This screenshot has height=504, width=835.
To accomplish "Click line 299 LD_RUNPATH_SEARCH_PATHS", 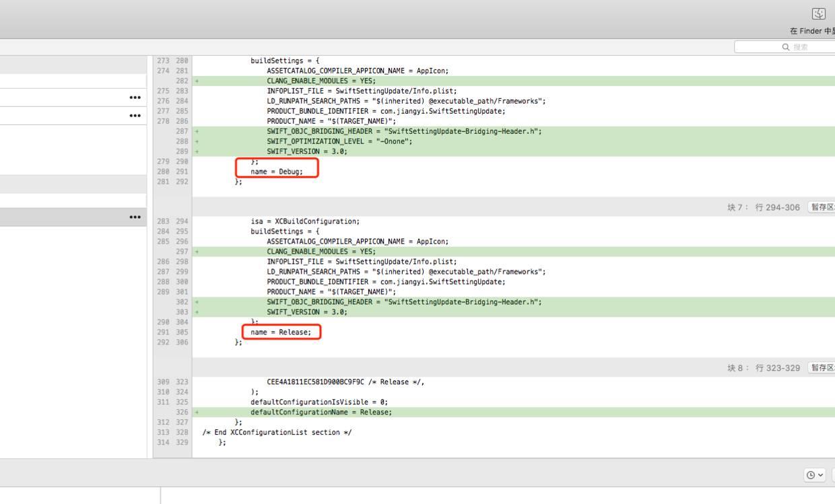I will (x=406, y=272).
